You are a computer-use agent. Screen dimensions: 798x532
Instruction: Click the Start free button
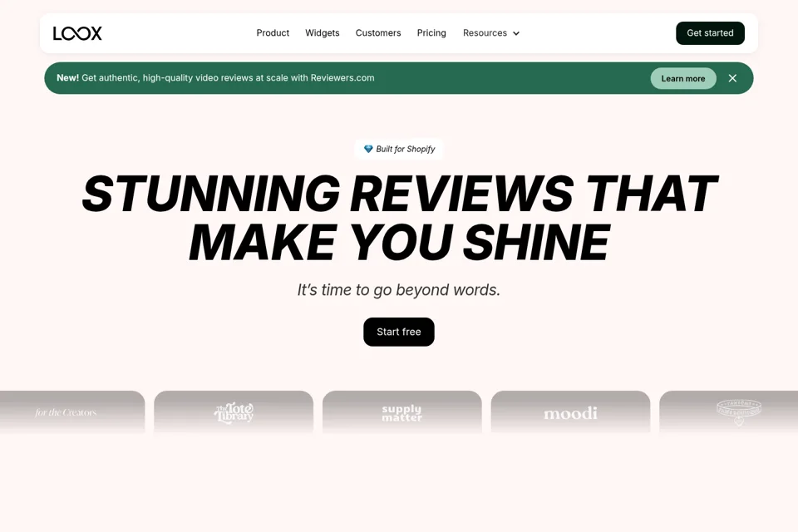tap(399, 332)
